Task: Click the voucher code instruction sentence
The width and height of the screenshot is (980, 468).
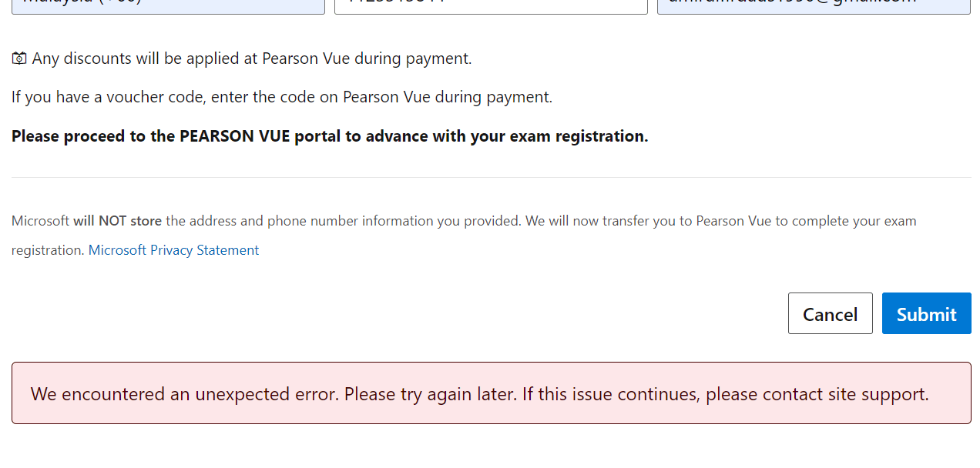Action: tap(282, 97)
